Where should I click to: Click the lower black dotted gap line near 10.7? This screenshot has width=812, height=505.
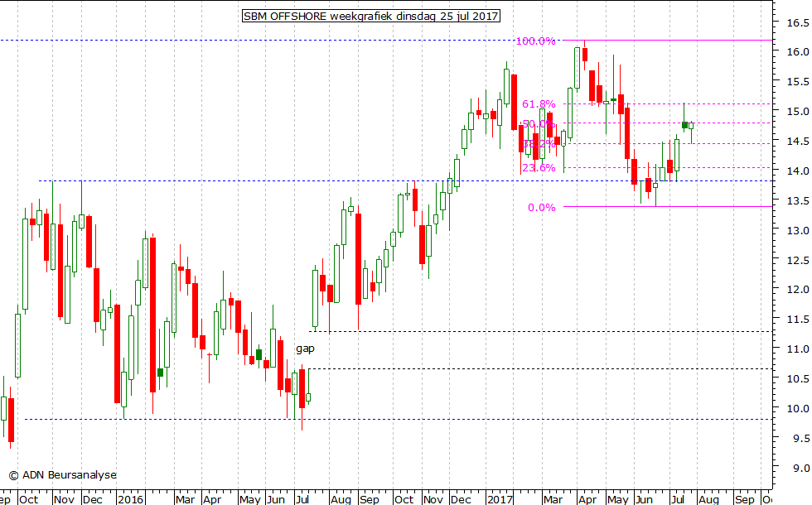click(x=539, y=369)
